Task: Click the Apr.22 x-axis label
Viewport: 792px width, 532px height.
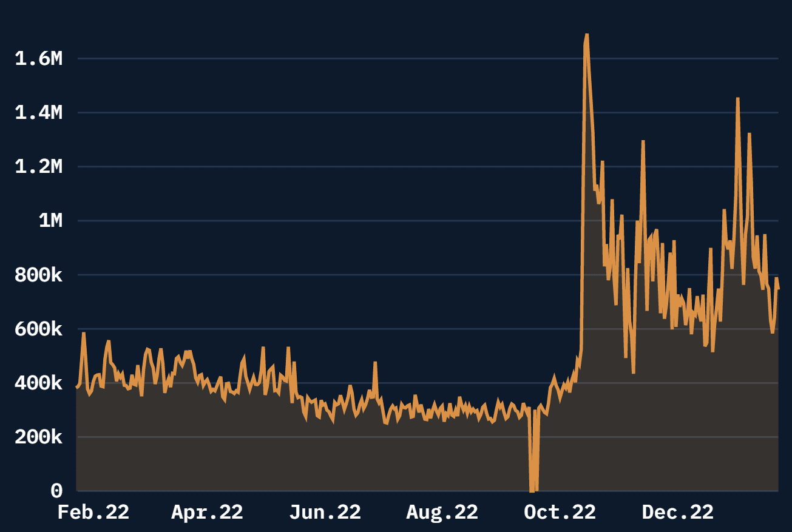Action: pos(207,513)
